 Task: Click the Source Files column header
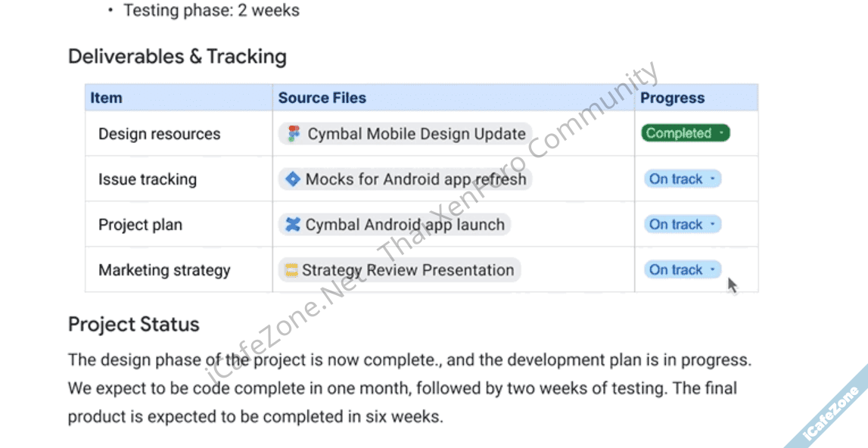coord(322,98)
